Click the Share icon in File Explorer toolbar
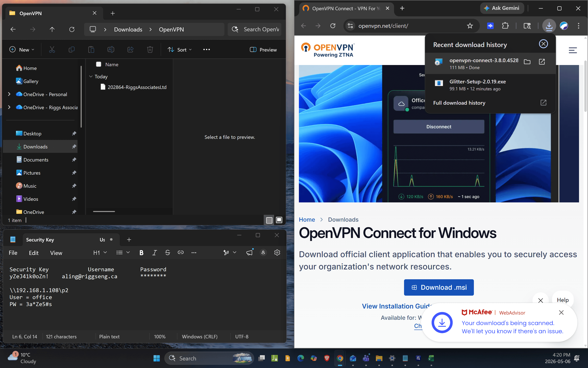 130,50
